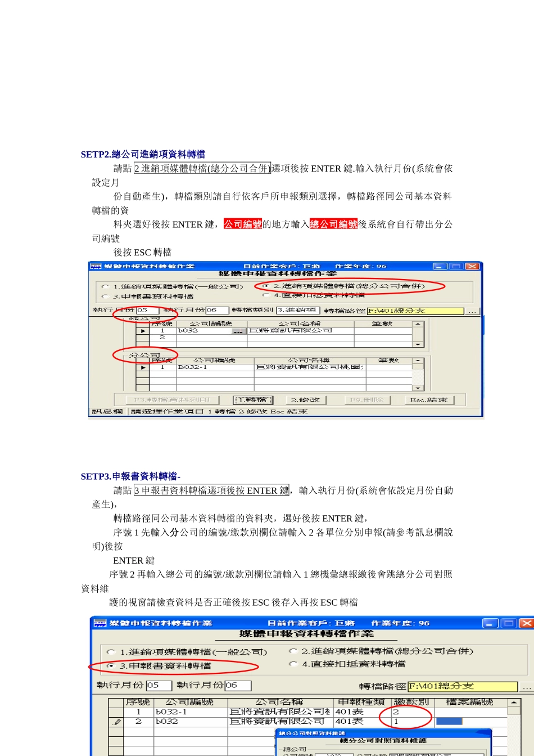Select radio 3.申報書資料轉檔 in upper window
Image resolution: width=534 pixels, height=756 pixels.
click(x=105, y=296)
